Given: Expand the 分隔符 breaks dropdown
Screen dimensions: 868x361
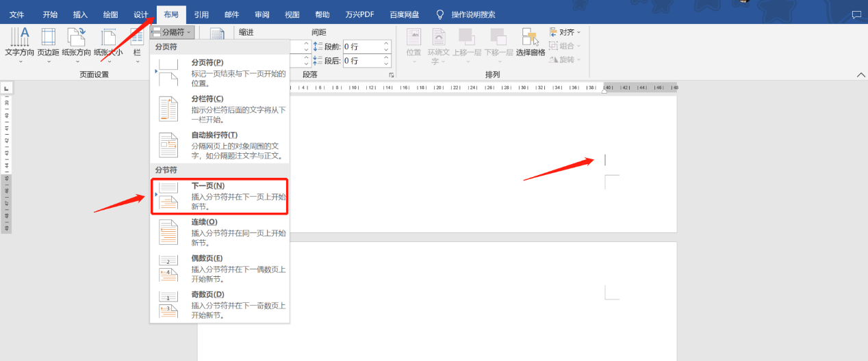Looking at the screenshot, I should point(173,32).
